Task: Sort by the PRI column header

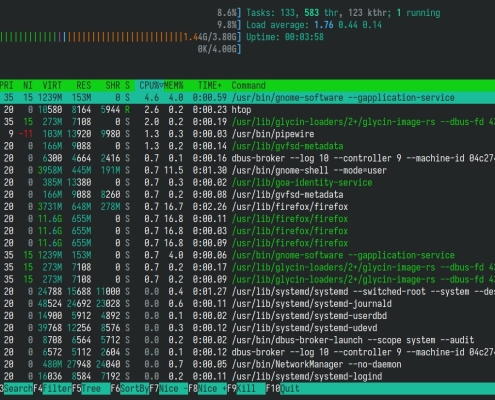Action: point(7,85)
